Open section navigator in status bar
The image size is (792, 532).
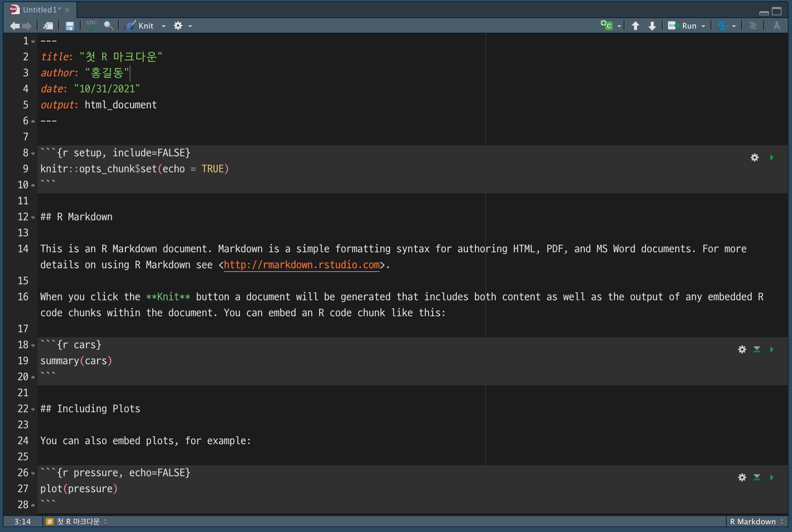(x=76, y=522)
